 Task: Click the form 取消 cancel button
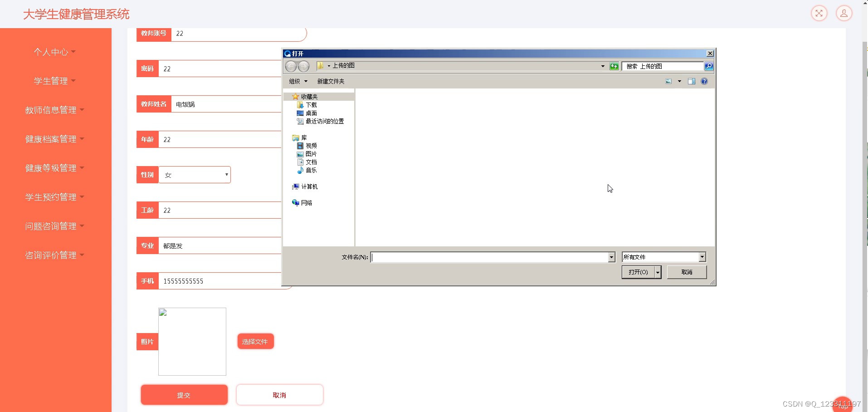pos(280,395)
